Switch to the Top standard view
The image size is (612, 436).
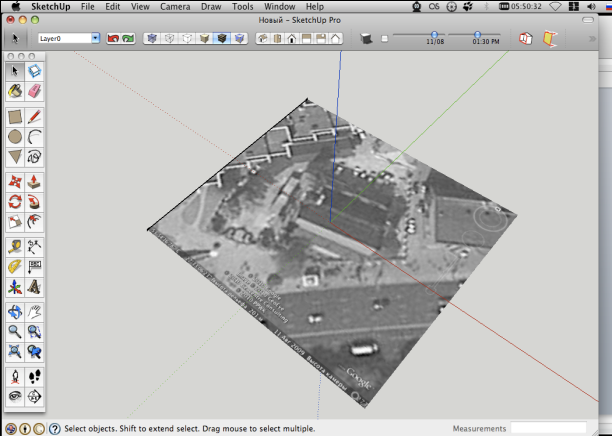click(x=276, y=38)
